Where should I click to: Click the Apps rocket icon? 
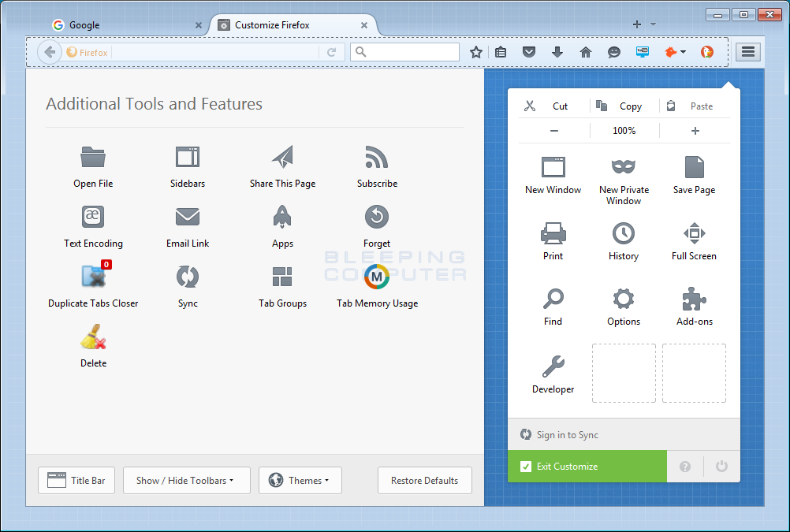pyautogui.click(x=282, y=217)
